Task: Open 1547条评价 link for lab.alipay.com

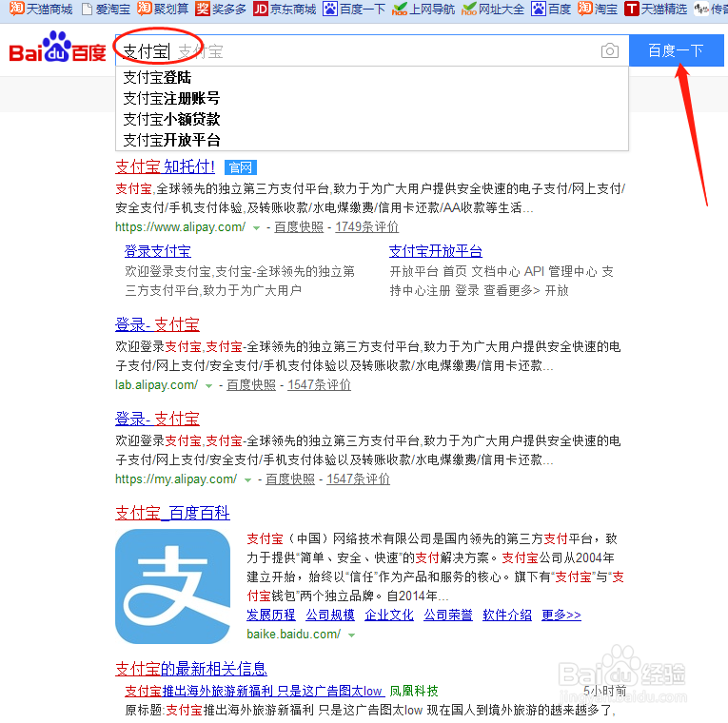Action: pos(320,384)
